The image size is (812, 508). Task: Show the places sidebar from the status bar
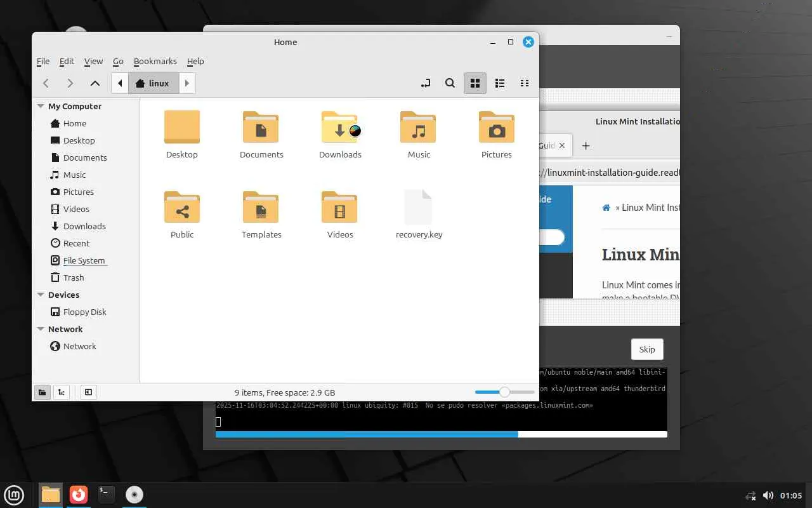point(42,392)
